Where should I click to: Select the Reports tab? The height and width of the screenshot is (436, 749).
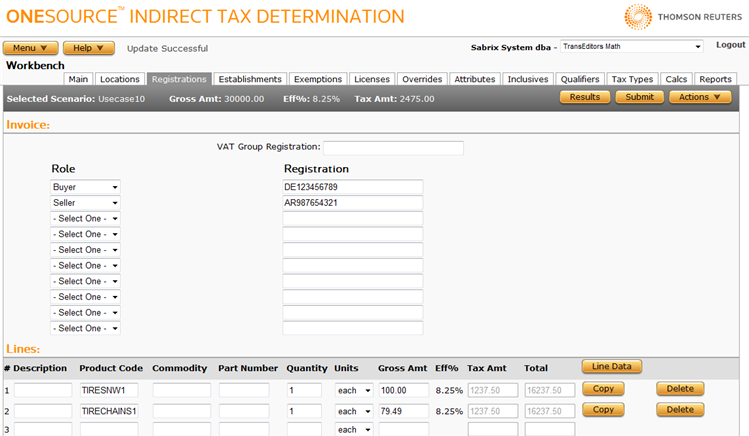pos(715,79)
